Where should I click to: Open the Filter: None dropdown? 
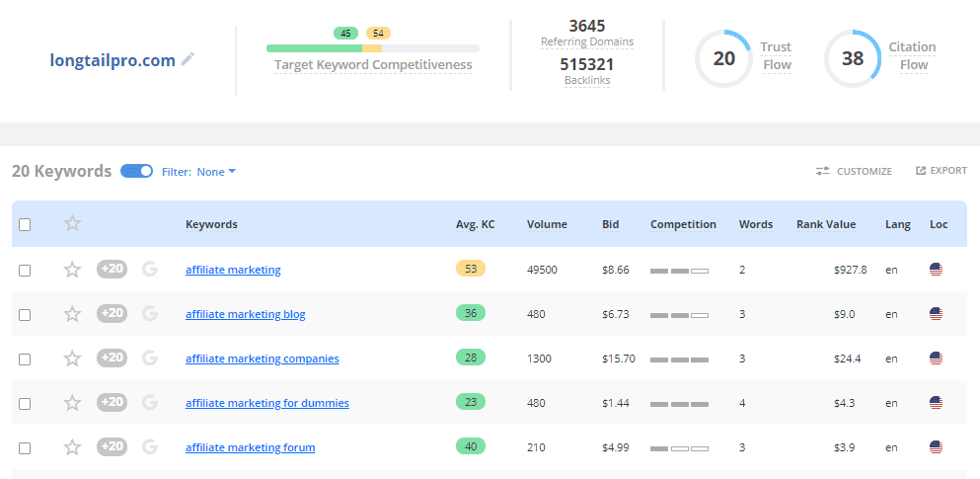pyautogui.click(x=198, y=171)
